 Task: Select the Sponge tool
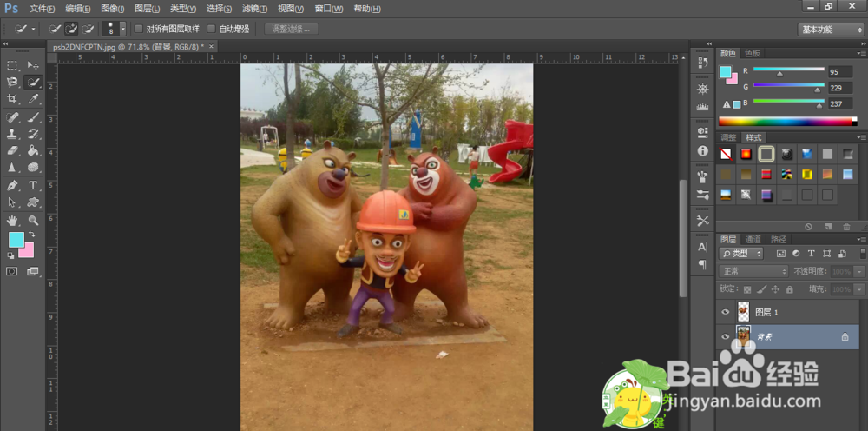[33, 167]
